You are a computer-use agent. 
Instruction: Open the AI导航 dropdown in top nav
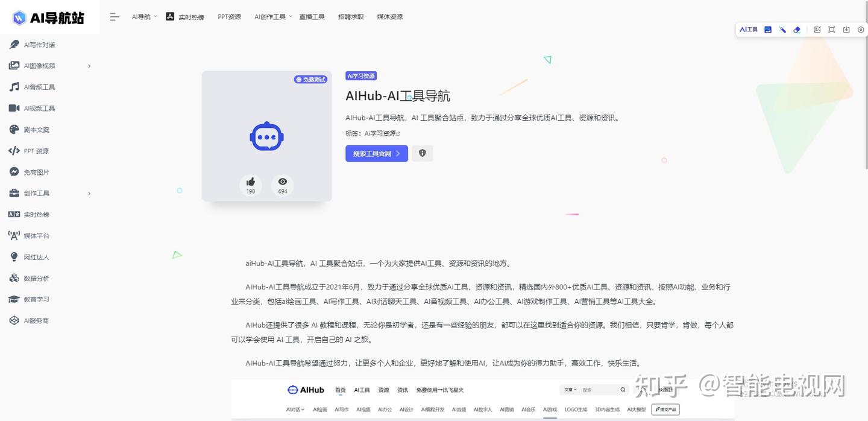145,17
